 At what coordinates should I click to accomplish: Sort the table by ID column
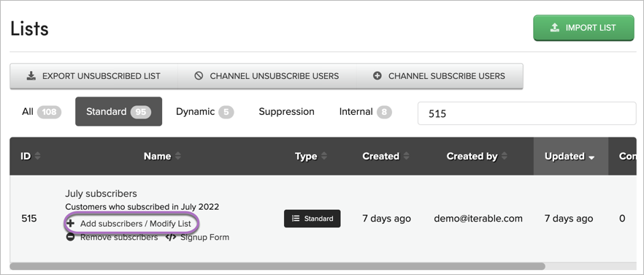pos(37,156)
